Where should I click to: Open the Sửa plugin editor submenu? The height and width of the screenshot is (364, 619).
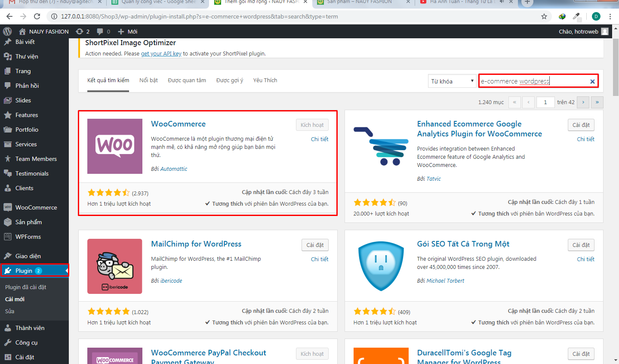coord(9,311)
